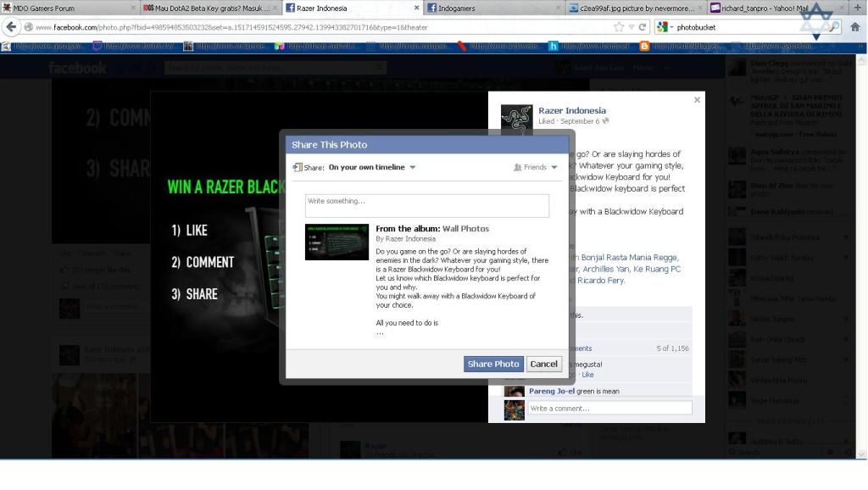Screen dimensions: 868x490
Task: Open the 'h' icon bookmark in bookmarks bar
Action: pyautogui.click(x=553, y=46)
